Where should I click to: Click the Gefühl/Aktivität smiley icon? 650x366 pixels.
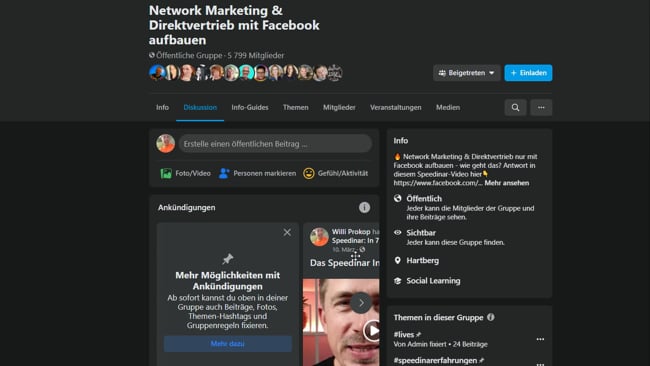tap(308, 173)
